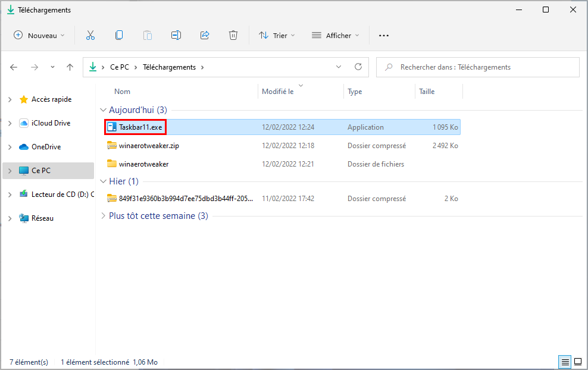Click the Share icon in toolbar
588x370 pixels.
tap(205, 35)
